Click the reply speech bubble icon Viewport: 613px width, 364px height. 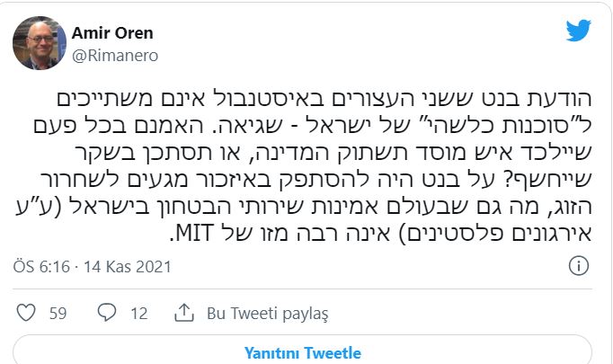pos(107,313)
